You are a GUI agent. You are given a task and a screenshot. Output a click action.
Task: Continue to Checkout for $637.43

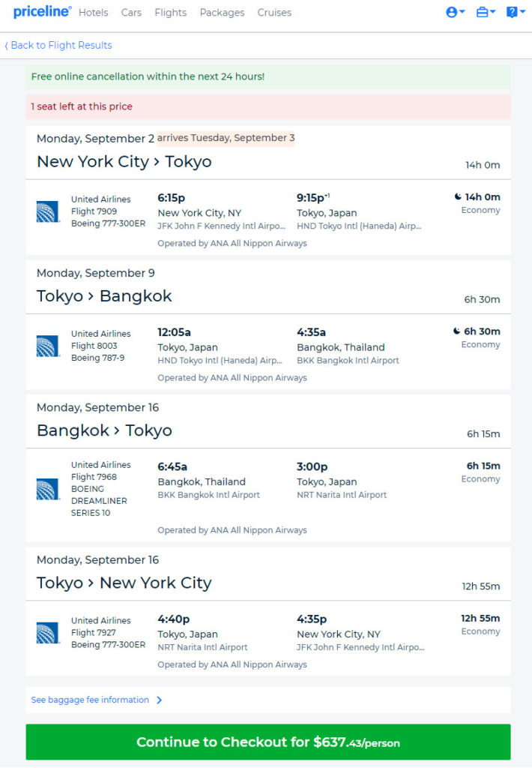point(268,742)
